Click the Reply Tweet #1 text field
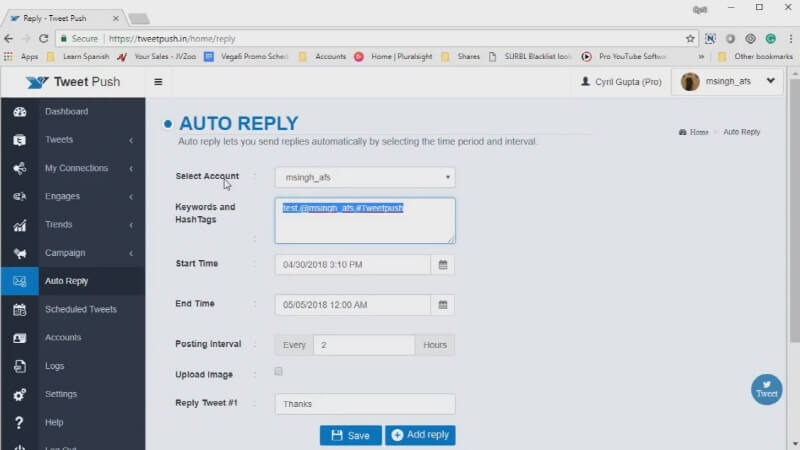The height and width of the screenshot is (450, 800). pyautogui.click(x=365, y=404)
